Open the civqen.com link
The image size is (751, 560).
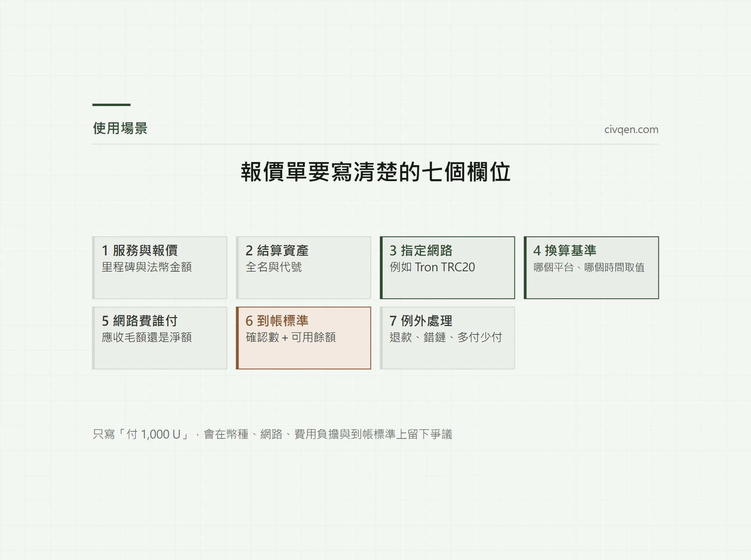(631, 129)
